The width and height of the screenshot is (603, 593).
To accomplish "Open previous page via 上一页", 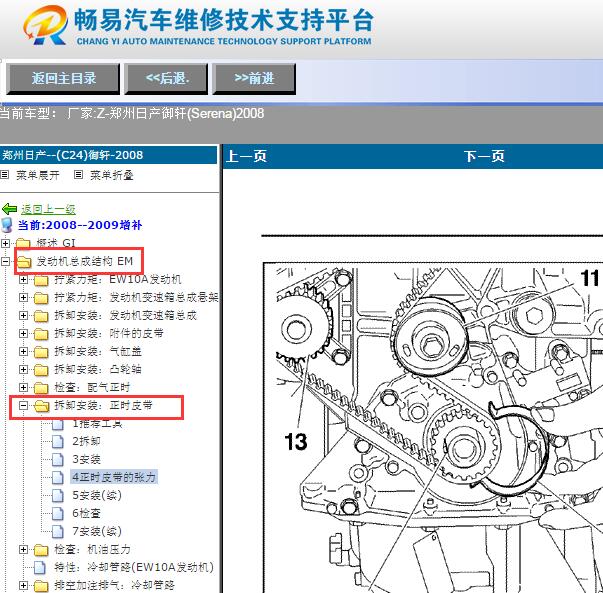I will [247, 156].
